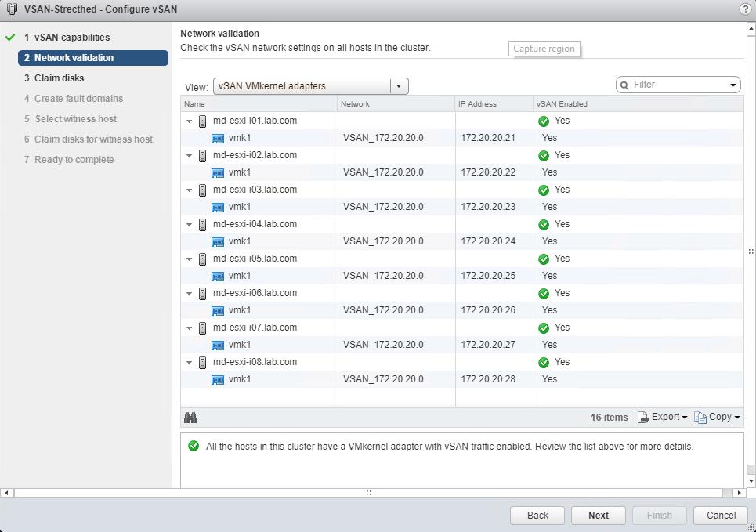Viewport: 756px width, 532px height.
Task: Click vmk1 adapter icon with IP 172.20.20.24
Action: [218, 241]
